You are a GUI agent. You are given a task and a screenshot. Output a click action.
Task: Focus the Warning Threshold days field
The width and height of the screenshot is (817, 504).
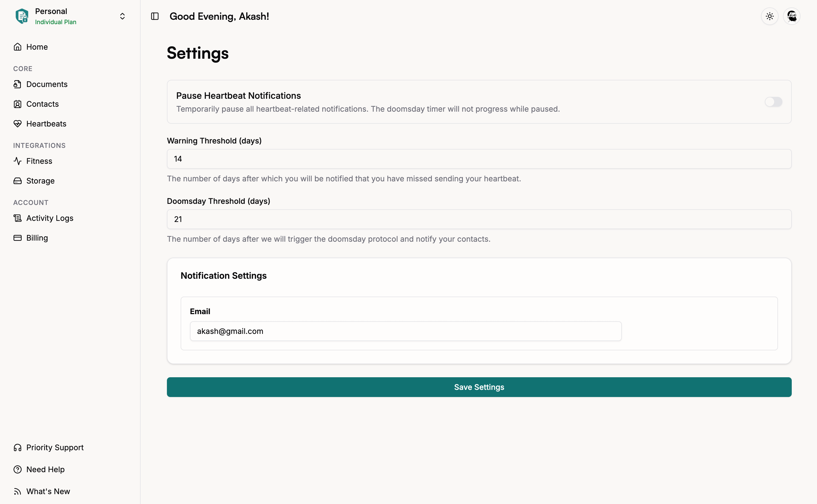click(479, 159)
